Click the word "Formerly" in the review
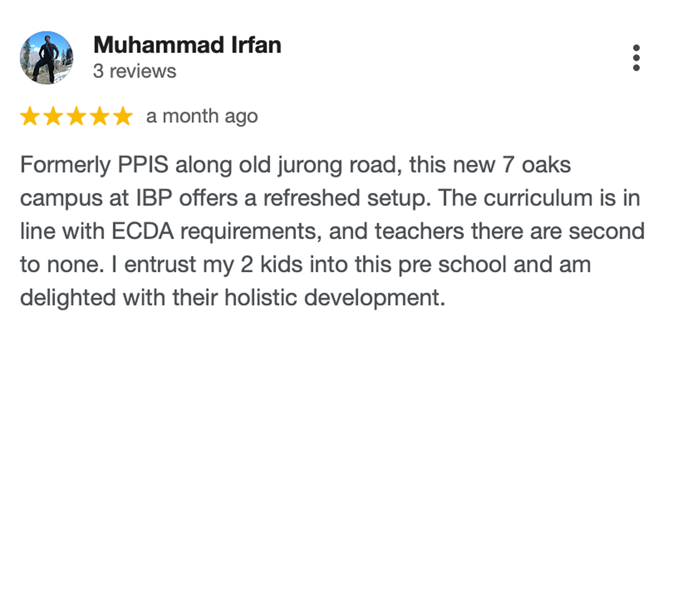673x616 pixels. pyautogui.click(x=65, y=165)
